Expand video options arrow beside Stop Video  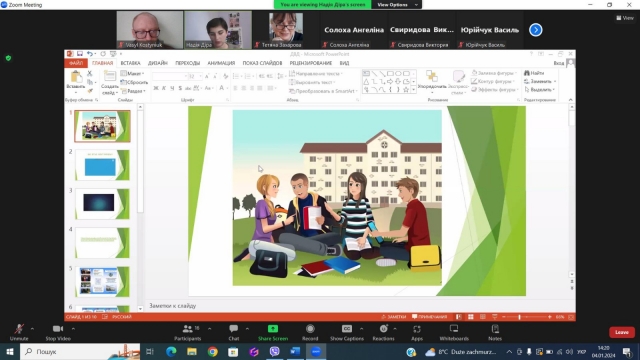pos(73,329)
